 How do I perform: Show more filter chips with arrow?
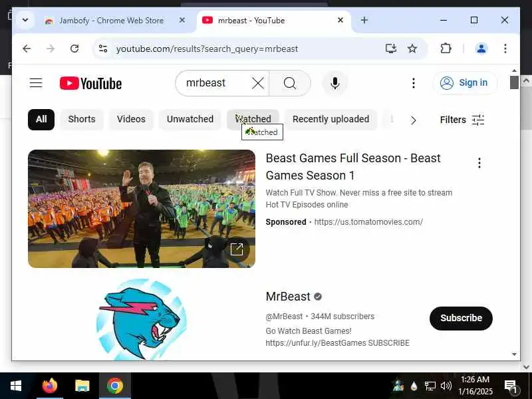click(x=413, y=120)
